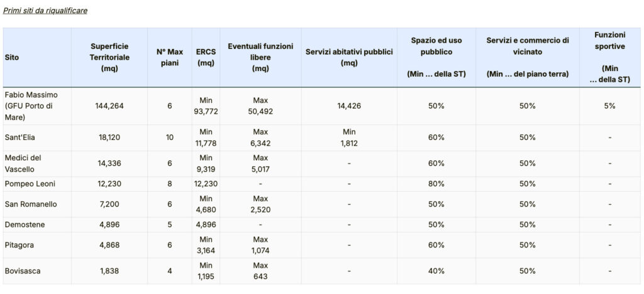This screenshot has height=294, width=644.
Task: Select the 'Servizi abitativi pubblici' header
Action: [349, 57]
